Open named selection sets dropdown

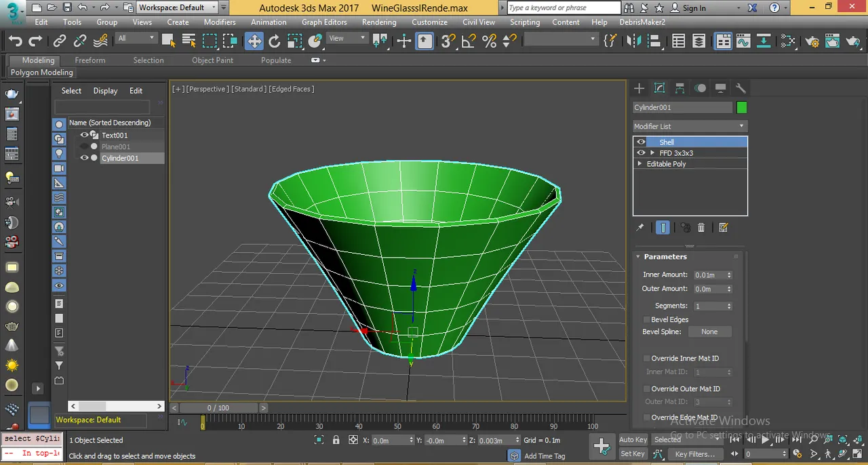pyautogui.click(x=561, y=39)
